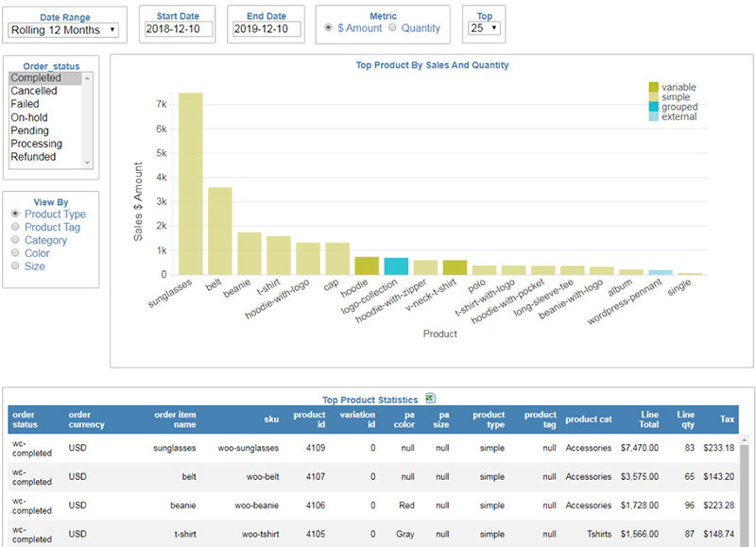Choose Refunded in the Order status list

coord(34,158)
